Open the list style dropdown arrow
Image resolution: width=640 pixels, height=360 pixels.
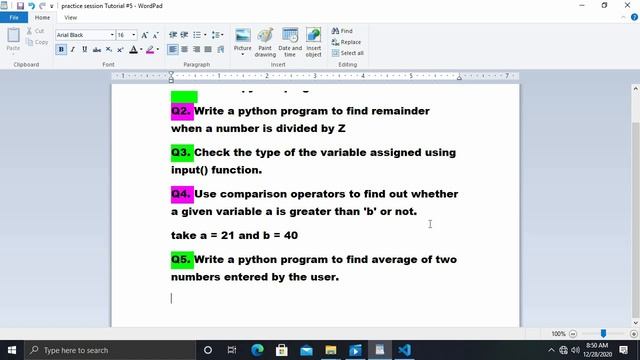(x=205, y=35)
